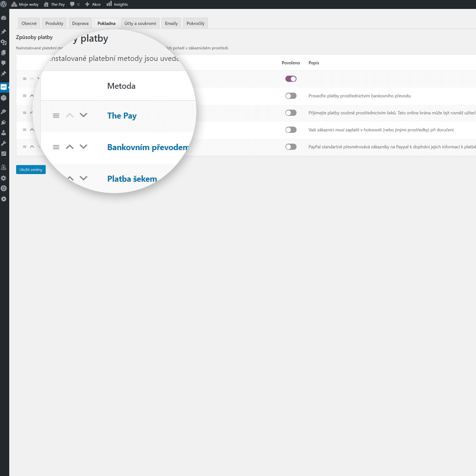Screen dimensions: 476x476
Task: Open the WordPress logo menu
Action: 4,4
